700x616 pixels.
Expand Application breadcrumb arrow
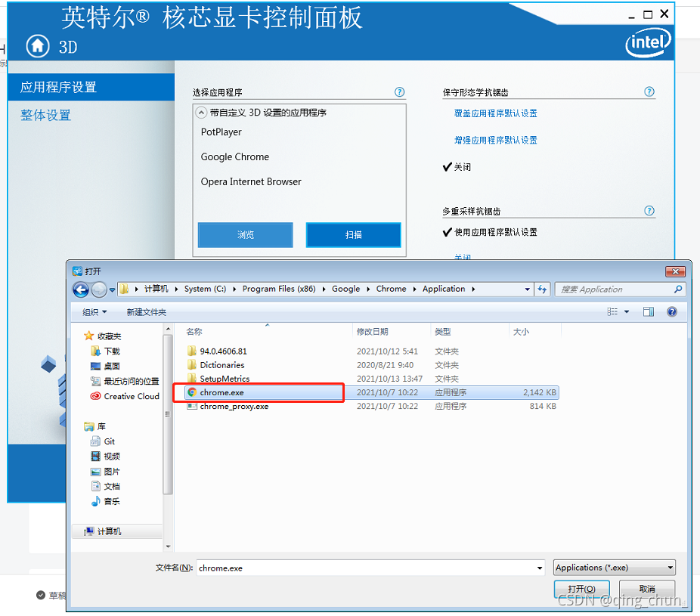click(x=473, y=289)
